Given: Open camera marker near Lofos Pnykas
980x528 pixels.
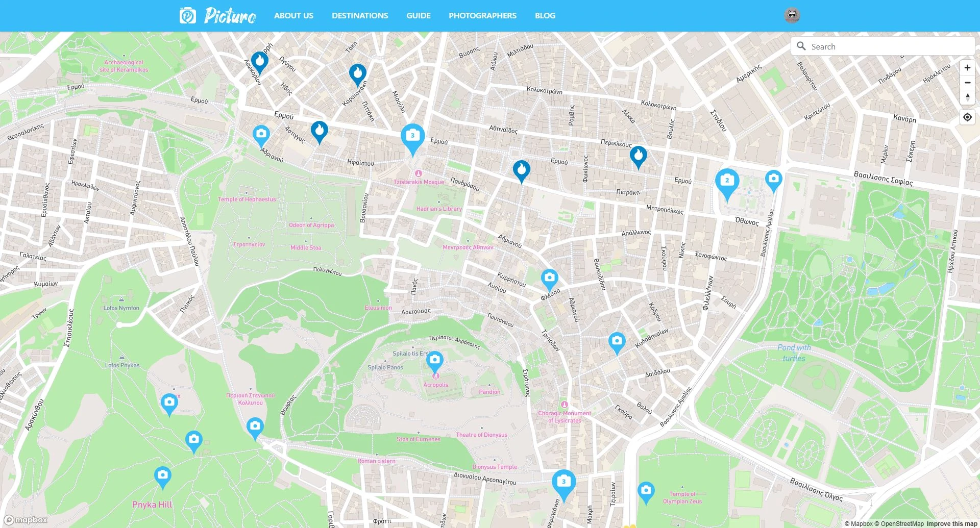Looking at the screenshot, I should 169,404.
